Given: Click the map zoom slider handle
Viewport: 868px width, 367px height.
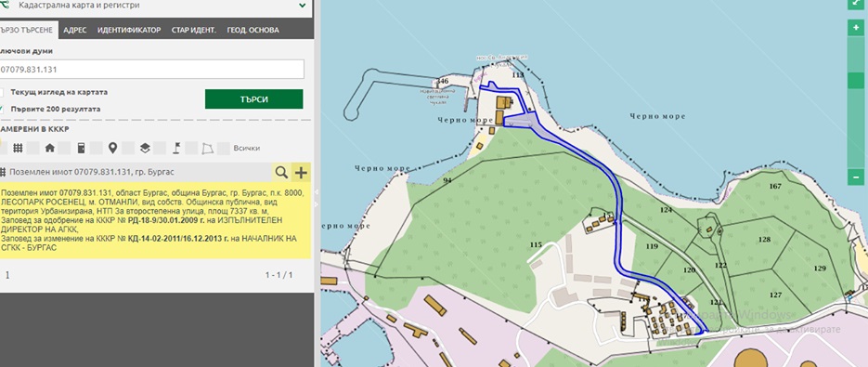Looking at the screenshot, I should click(856, 81).
